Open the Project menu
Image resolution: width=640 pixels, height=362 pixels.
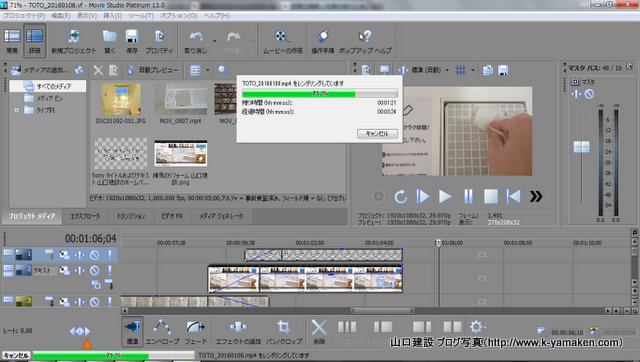coord(24,16)
